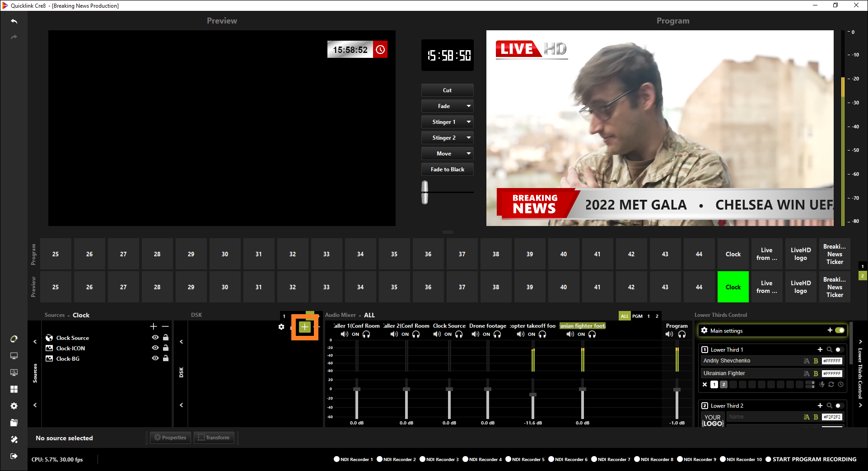Open the Stinger 1 dropdown arrow
Screen dimensions: 868x471
click(x=469, y=122)
